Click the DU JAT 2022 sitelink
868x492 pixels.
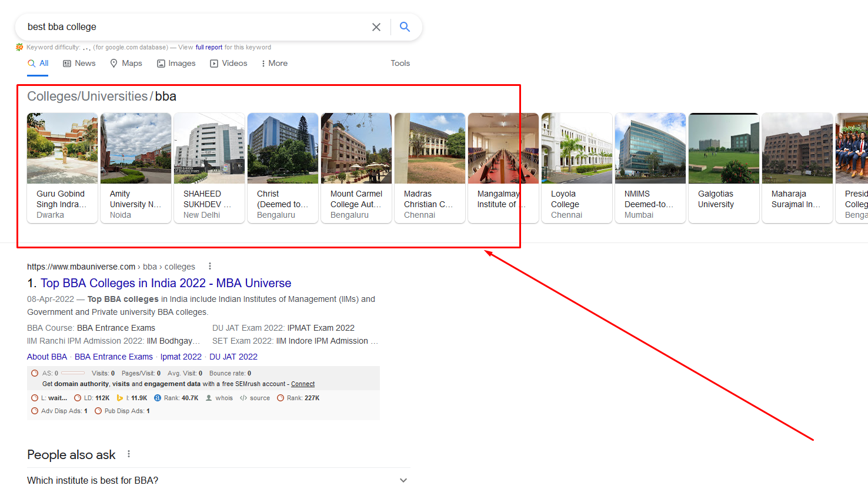[233, 357]
